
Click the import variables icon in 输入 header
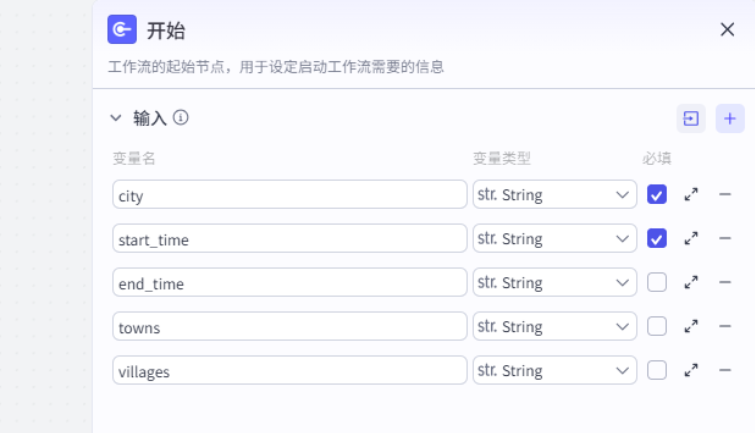(x=690, y=119)
